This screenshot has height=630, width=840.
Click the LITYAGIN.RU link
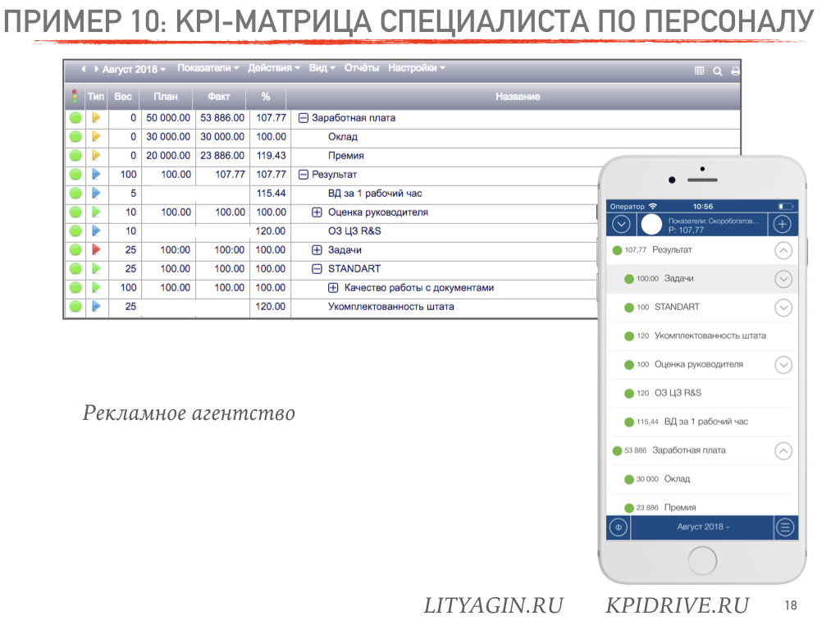pyautogui.click(x=493, y=605)
